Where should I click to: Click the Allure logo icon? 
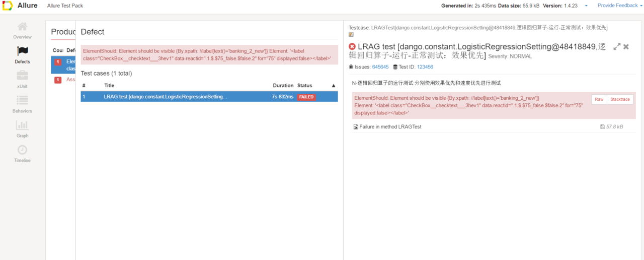pos(7,6)
